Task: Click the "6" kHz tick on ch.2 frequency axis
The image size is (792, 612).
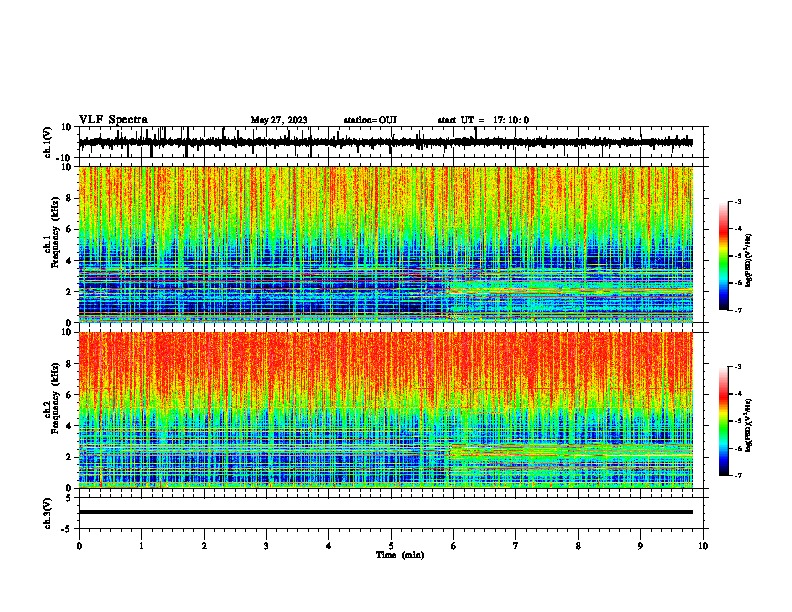Action: click(69, 395)
